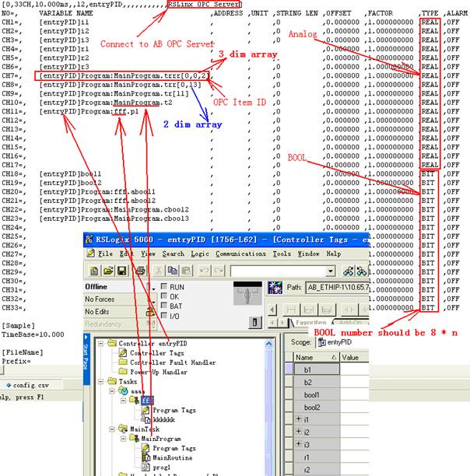Click the Save disk toolbar icon
The image size is (470, 476).
click(x=122, y=271)
